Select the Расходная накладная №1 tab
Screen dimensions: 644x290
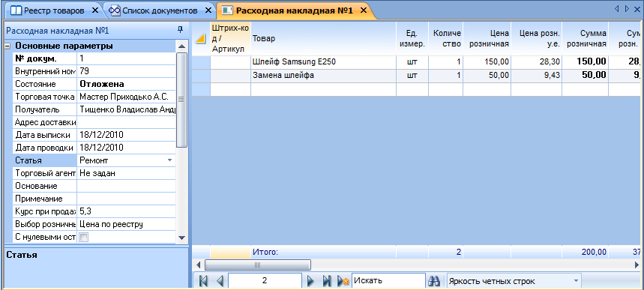point(294,10)
